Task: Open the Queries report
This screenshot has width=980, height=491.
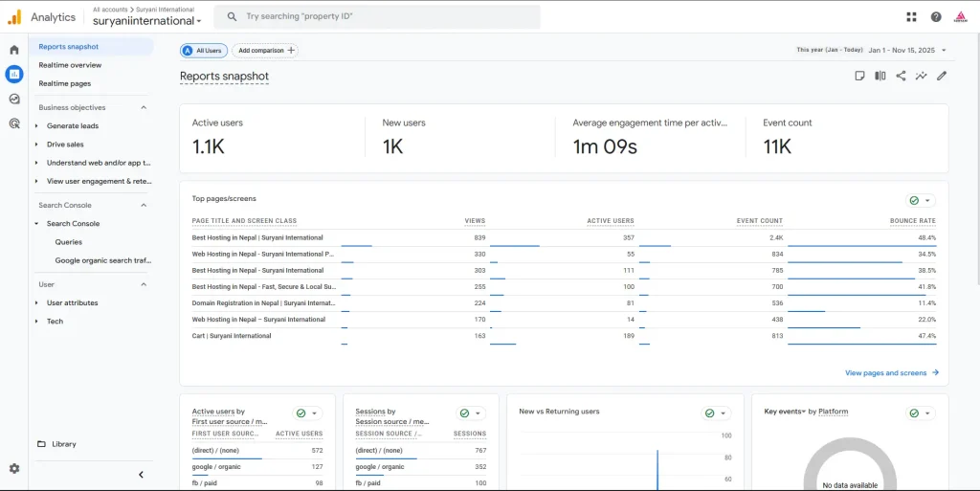Action: (69, 242)
